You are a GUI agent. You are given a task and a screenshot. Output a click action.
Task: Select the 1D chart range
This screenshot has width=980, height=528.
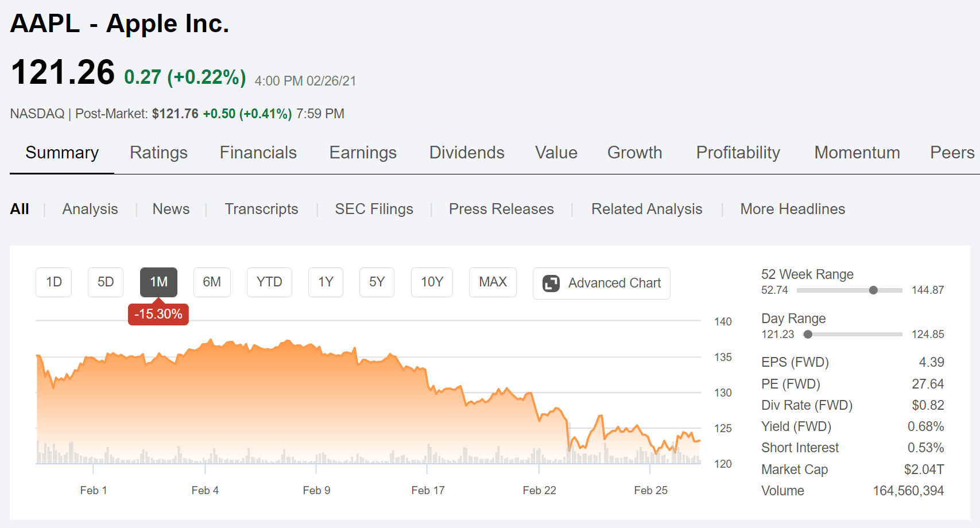pos(54,282)
